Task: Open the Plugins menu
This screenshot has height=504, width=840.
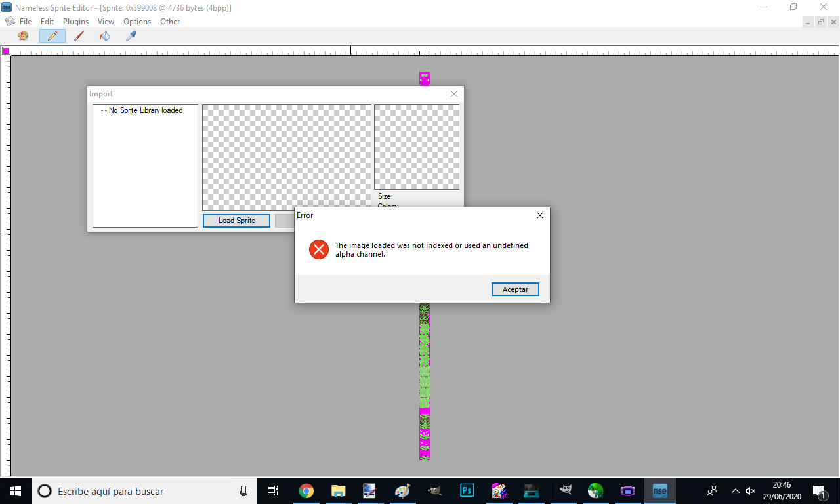Action: (x=75, y=22)
